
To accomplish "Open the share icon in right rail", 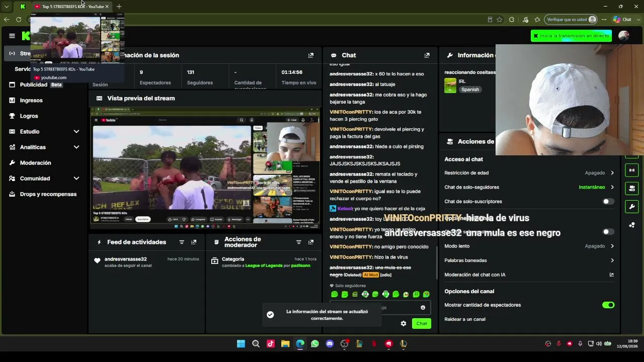I will click(x=632, y=225).
